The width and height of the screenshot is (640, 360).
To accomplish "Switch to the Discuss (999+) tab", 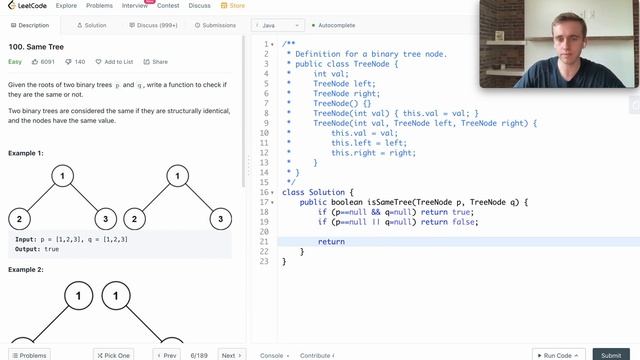I will (x=153, y=25).
